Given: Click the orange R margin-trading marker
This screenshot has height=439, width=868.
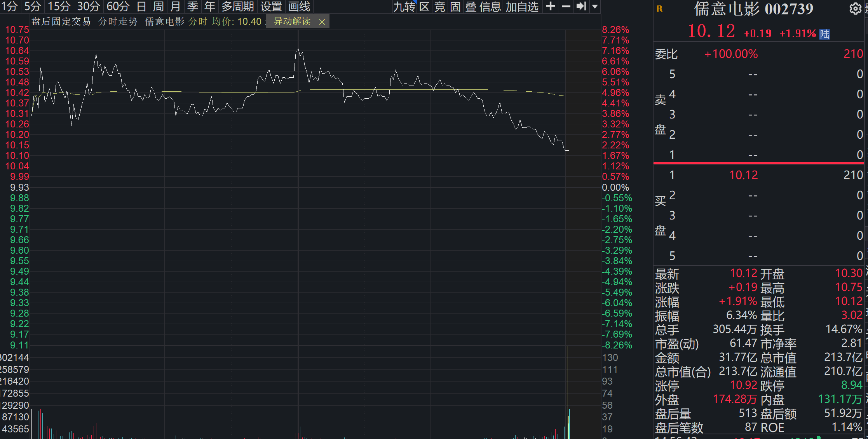Looking at the screenshot, I should coord(659,9).
